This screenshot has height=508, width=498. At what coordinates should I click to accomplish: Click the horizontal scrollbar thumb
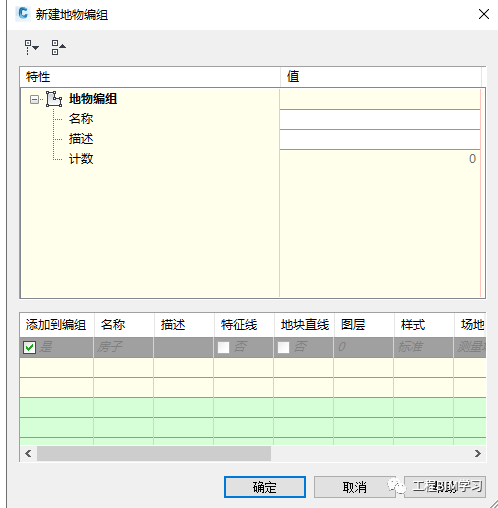point(154,454)
